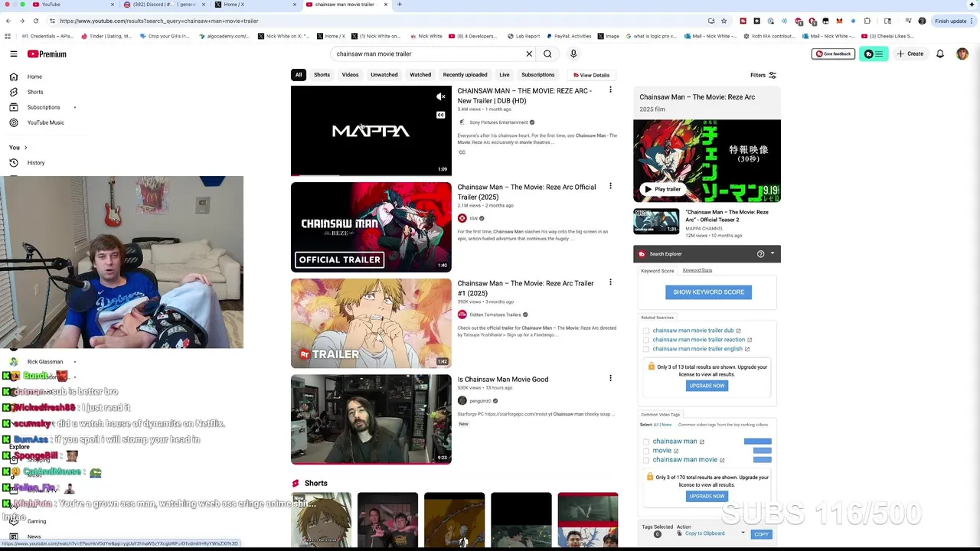The image size is (980, 551).
Task: Open the IGN Official Trailer thumbnail
Action: point(371,227)
